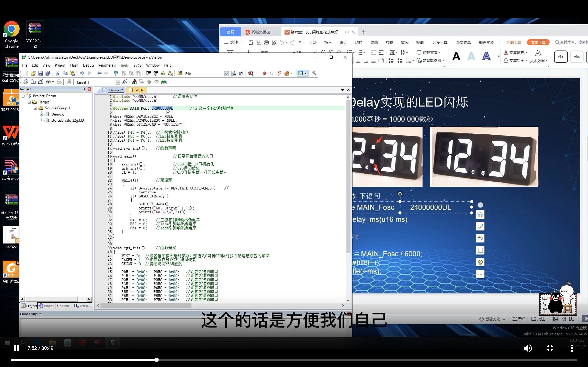
Task: Insert breakpoint red dot icon
Action: pos(264,73)
